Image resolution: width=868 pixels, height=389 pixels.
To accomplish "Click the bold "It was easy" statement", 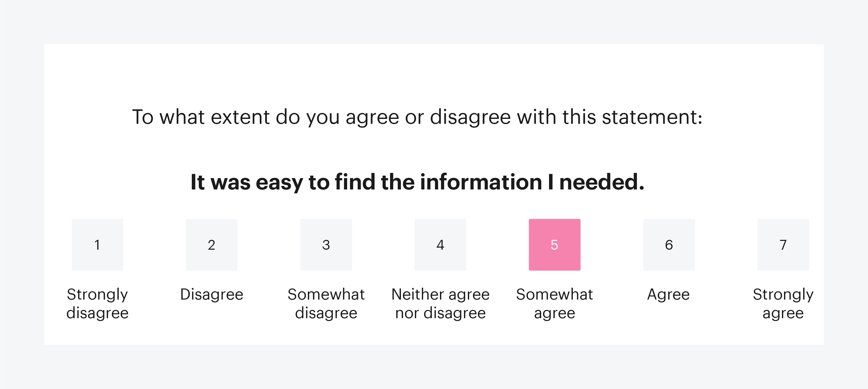I will (417, 182).
